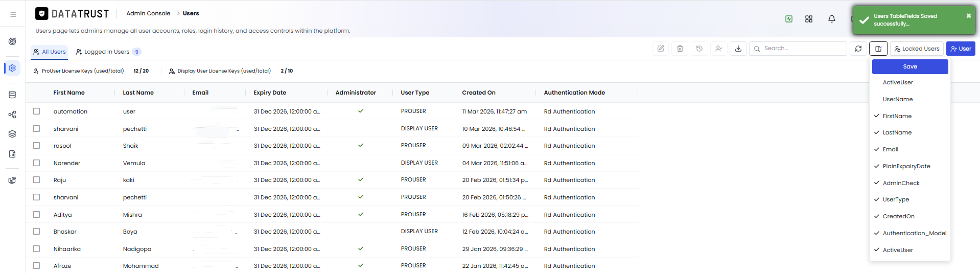The width and height of the screenshot is (980, 273).
Task: Toggle unchecked ActiveUser column option at list top
Action: pyautogui.click(x=910, y=82)
